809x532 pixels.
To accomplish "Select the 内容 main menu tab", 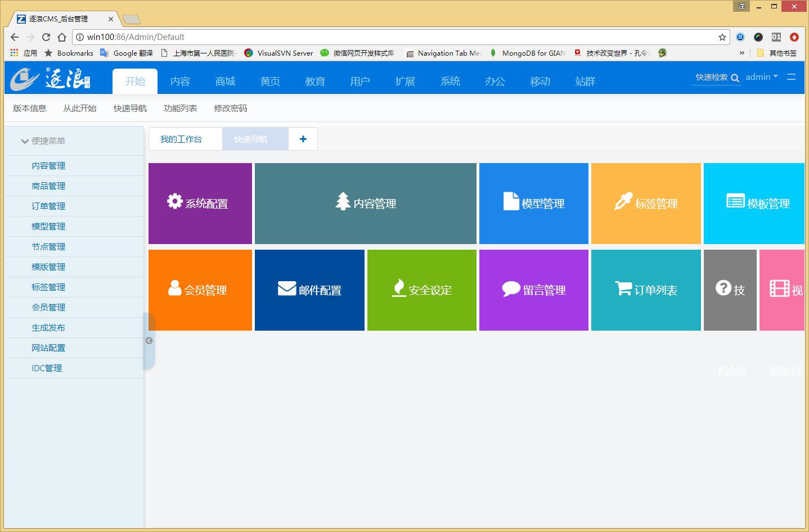I will point(180,82).
